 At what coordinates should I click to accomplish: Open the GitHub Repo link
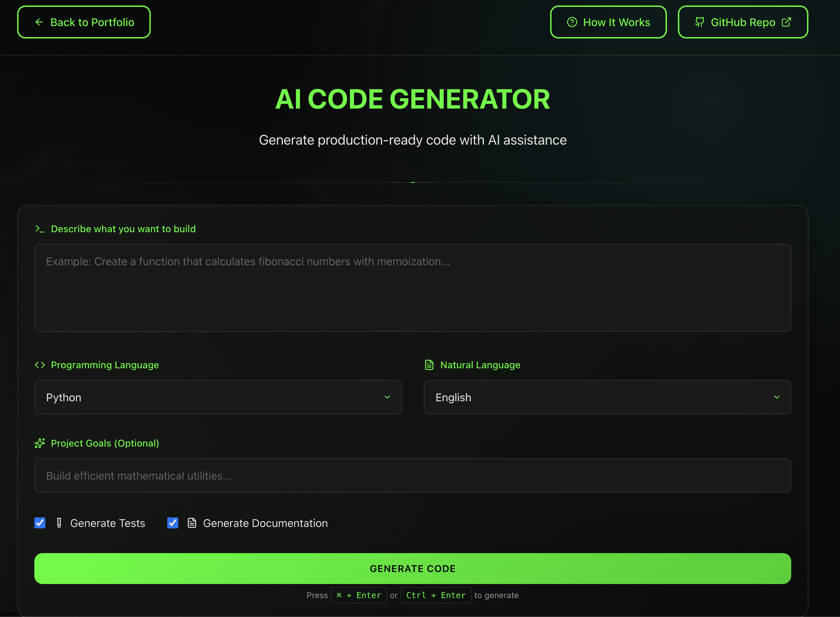pos(742,22)
